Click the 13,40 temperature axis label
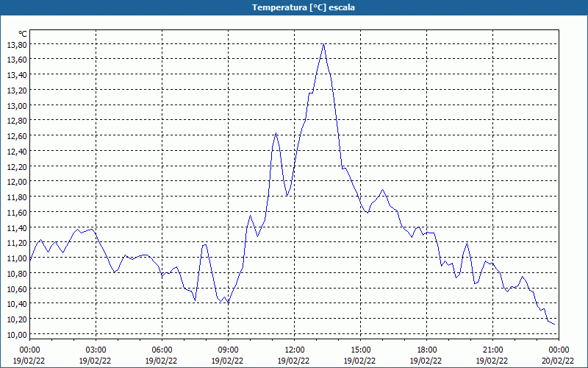Screen dimensions: 588x368 17,75
